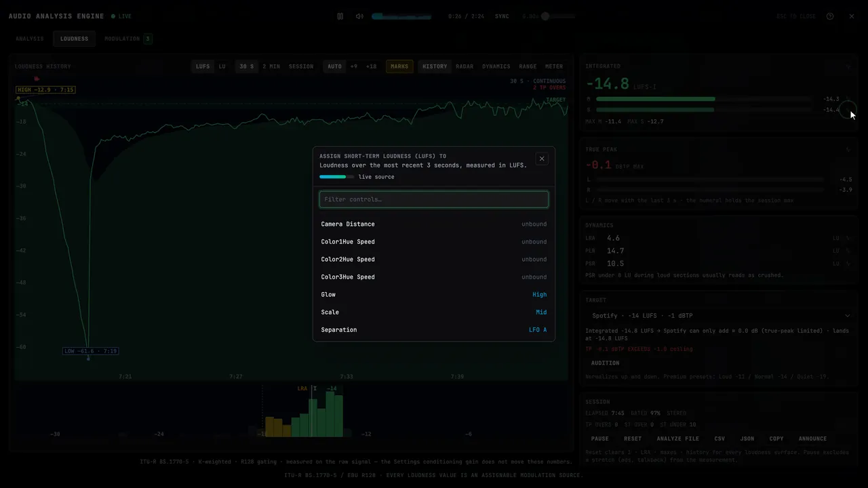
Task: Show the METER view
Action: tap(554, 66)
